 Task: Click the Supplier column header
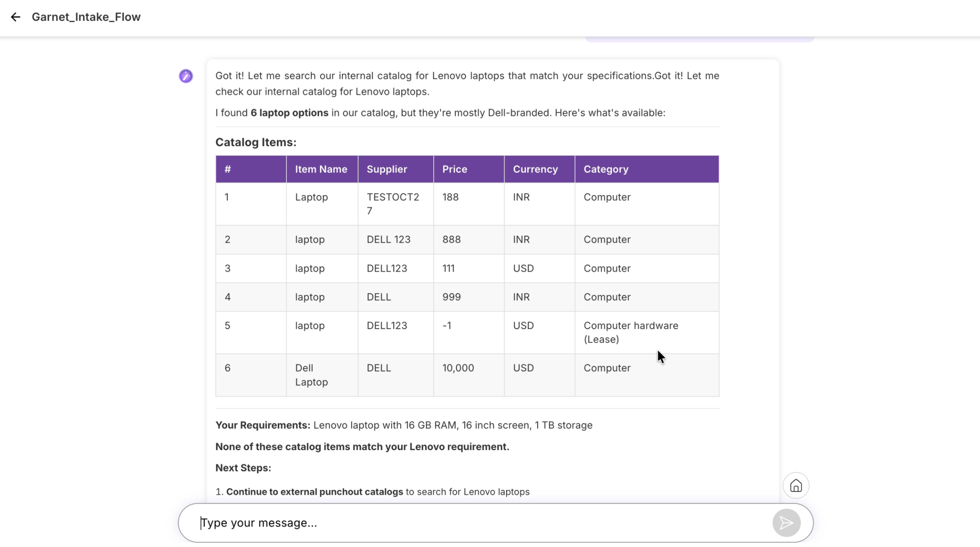click(x=387, y=169)
